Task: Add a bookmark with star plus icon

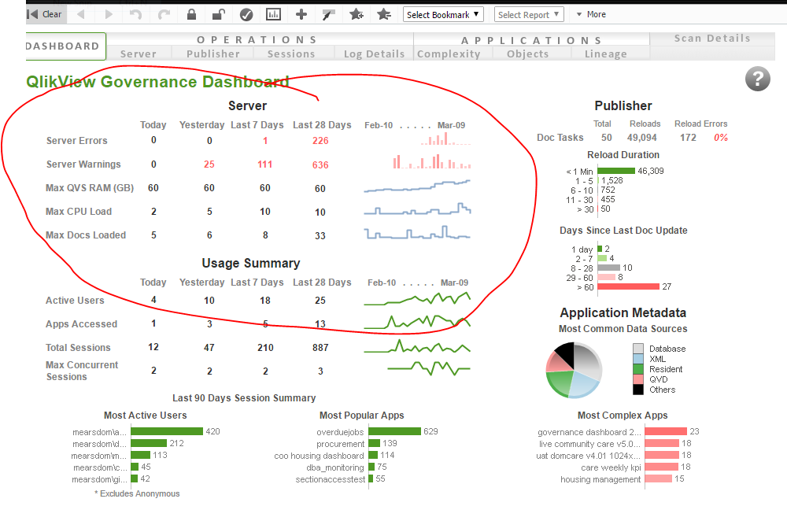Action: [x=357, y=14]
